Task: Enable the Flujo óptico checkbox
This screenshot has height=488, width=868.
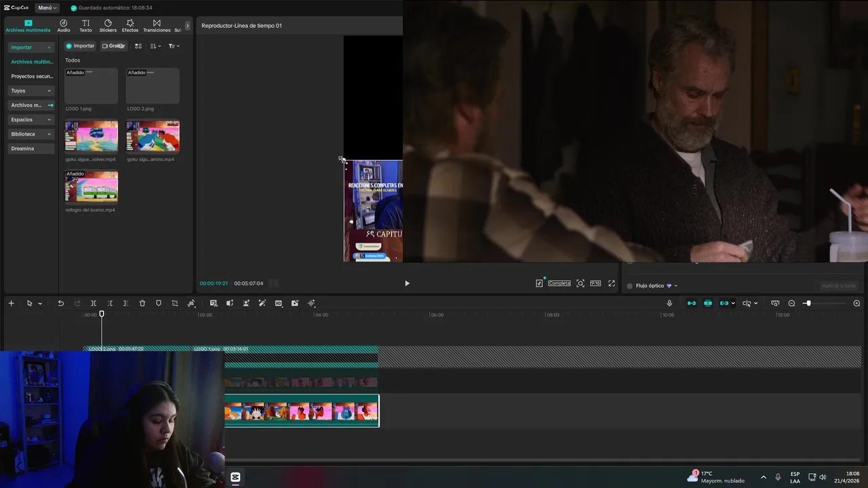Action: (x=630, y=286)
